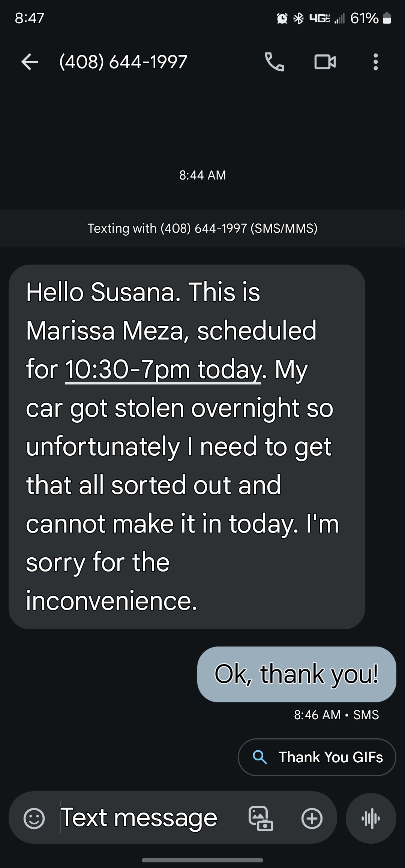Start a video call icon
Viewport: 405px width, 868px height.
point(325,62)
